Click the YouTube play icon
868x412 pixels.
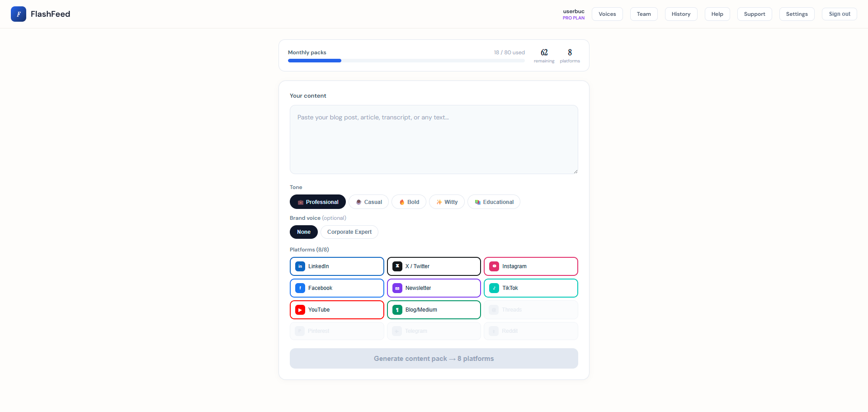click(x=300, y=310)
